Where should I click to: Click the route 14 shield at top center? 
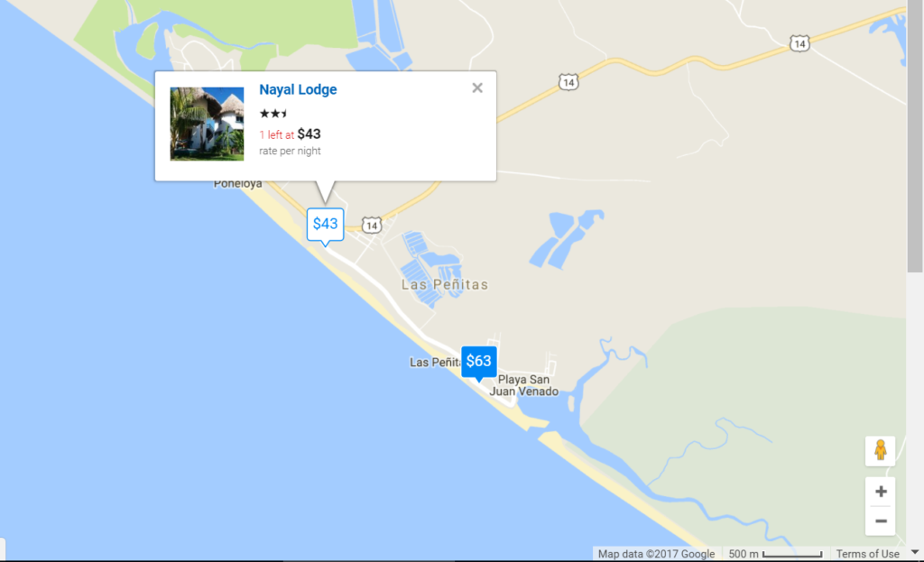point(568,82)
